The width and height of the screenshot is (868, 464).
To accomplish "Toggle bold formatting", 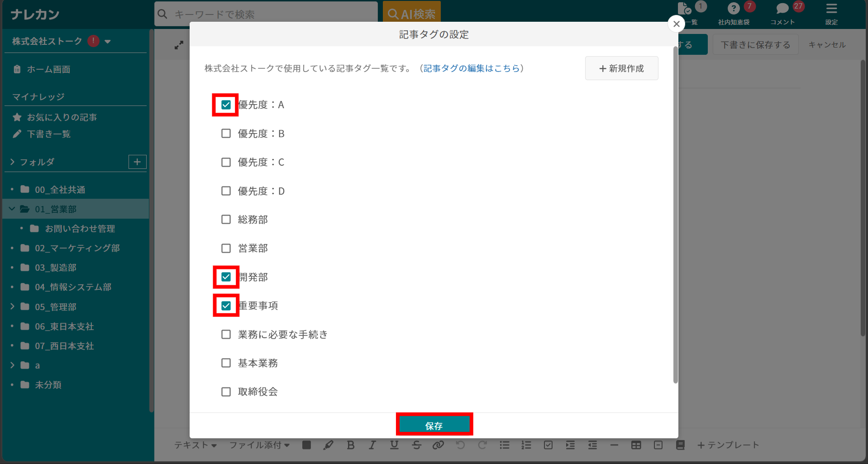I will pos(351,445).
